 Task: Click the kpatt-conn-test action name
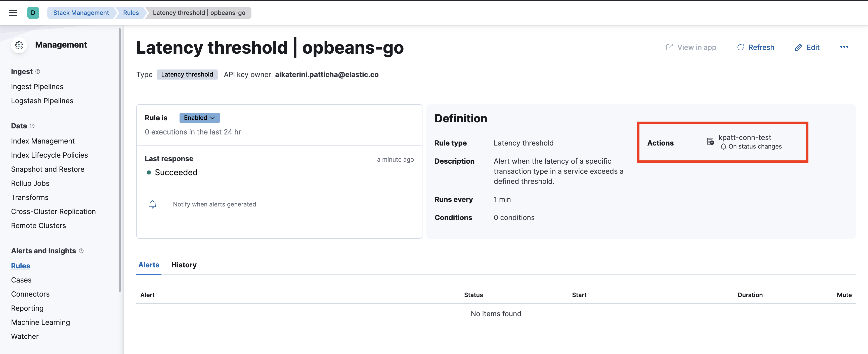[745, 137]
